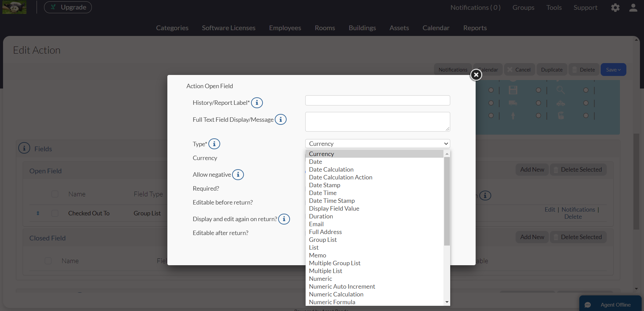
Task: Select Email from the type list
Action: point(374,224)
